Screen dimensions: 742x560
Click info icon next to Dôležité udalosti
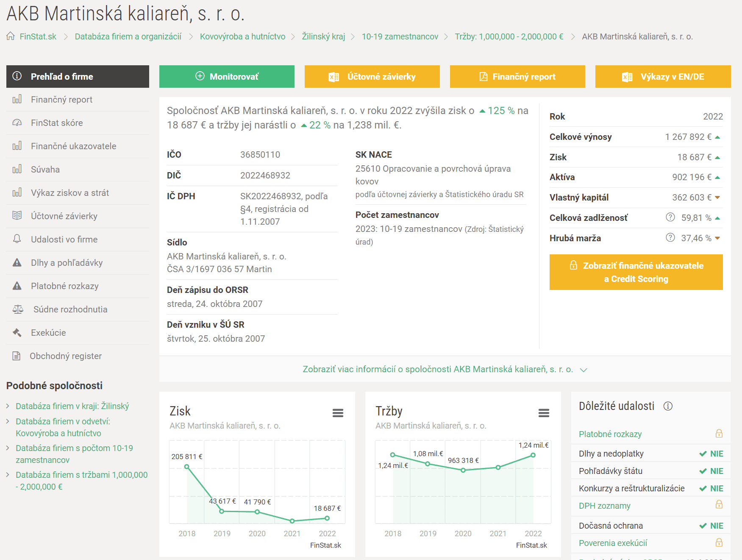click(668, 406)
